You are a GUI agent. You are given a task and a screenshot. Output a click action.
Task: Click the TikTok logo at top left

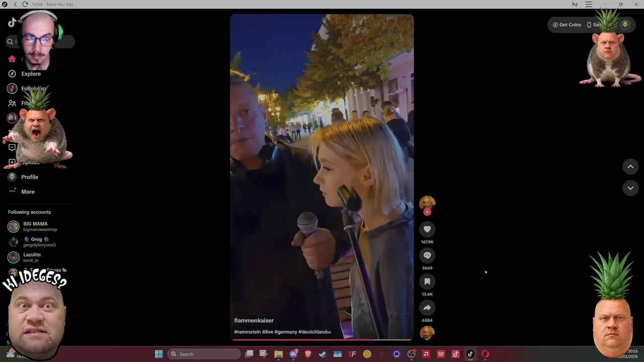coord(12,23)
